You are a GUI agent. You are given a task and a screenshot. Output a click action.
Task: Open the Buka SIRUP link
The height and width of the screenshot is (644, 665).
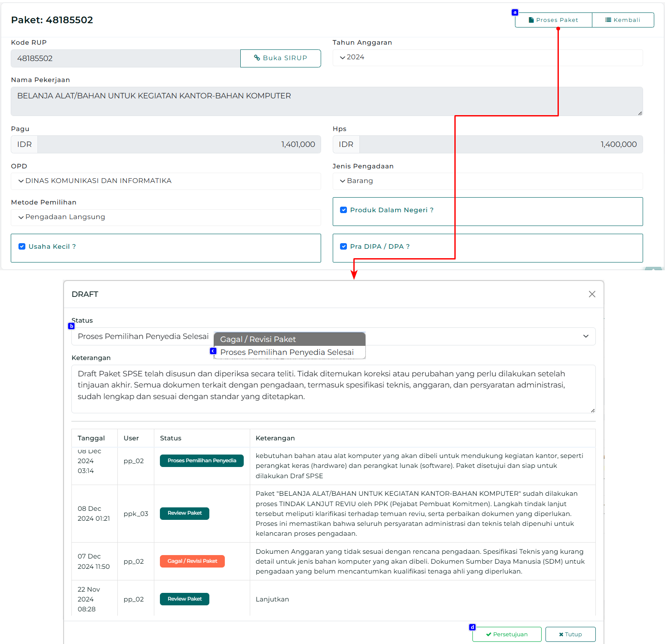(x=280, y=58)
